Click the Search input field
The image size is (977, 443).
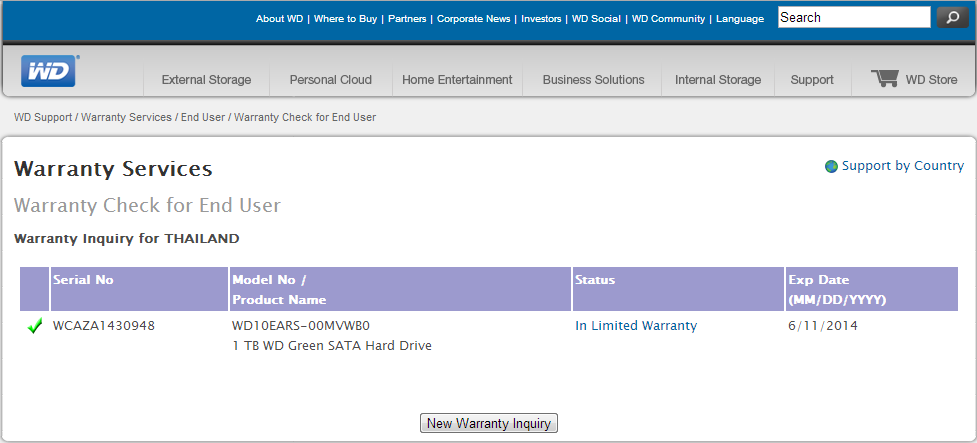tap(853, 17)
